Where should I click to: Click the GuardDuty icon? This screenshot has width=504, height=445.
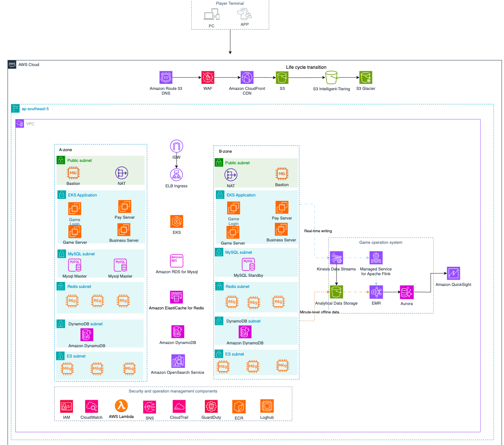[x=211, y=406]
